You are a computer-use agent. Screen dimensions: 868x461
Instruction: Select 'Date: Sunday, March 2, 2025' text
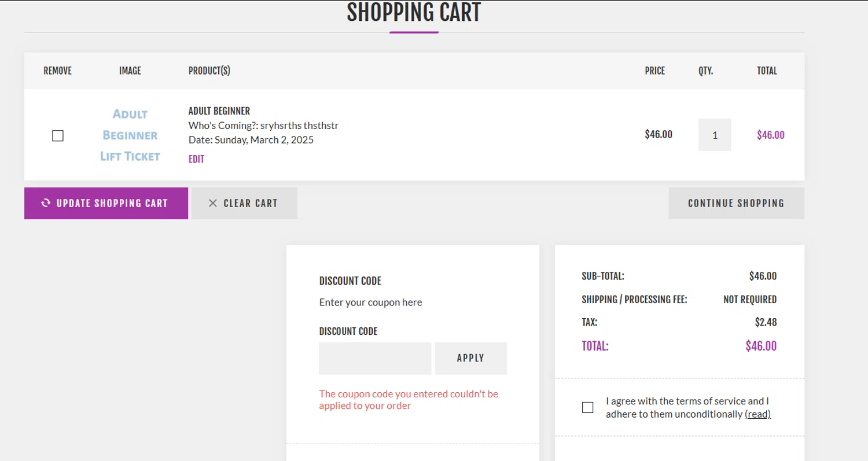[x=251, y=139]
